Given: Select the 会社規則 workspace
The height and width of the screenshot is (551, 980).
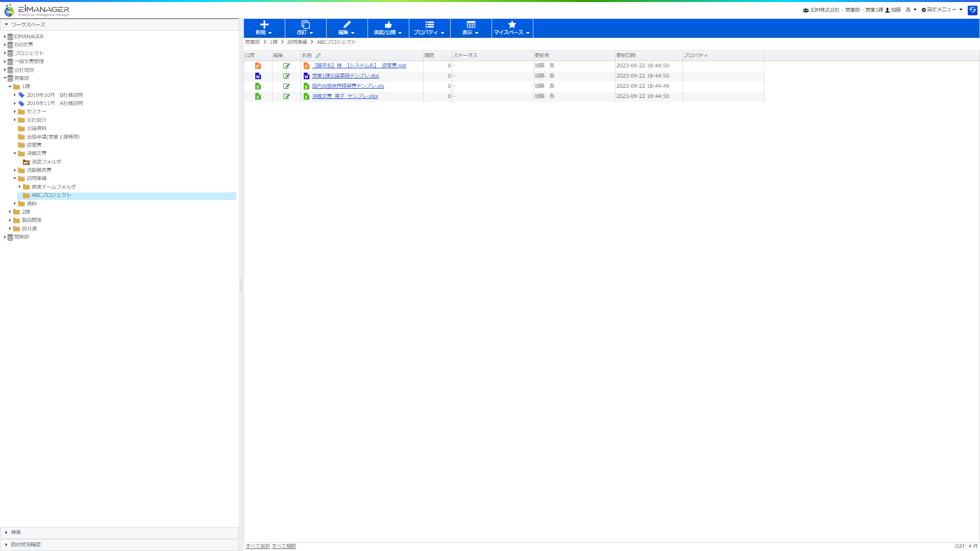Looking at the screenshot, I should [24, 70].
